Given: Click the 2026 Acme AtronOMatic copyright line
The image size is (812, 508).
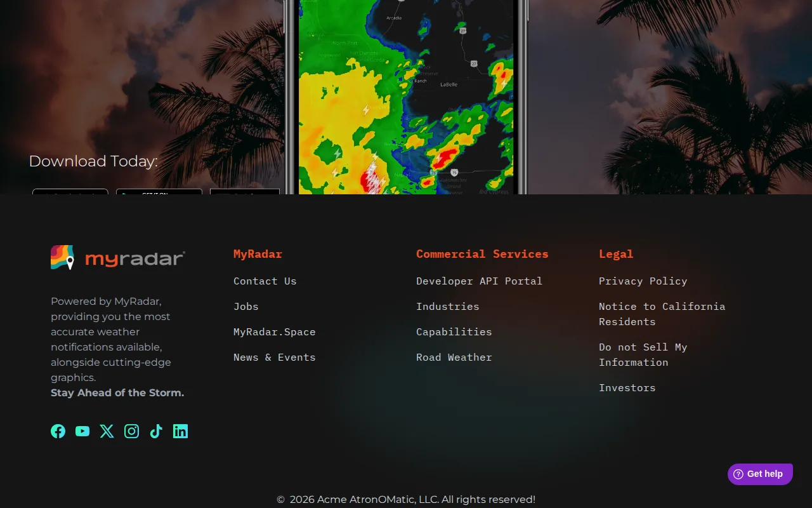Looking at the screenshot, I should tap(406, 499).
